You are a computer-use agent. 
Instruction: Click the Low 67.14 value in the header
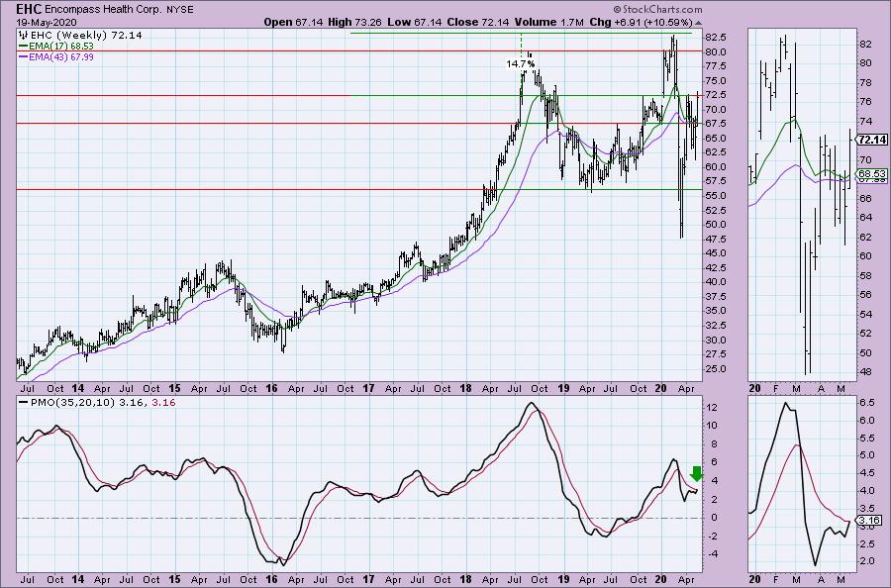click(x=414, y=22)
